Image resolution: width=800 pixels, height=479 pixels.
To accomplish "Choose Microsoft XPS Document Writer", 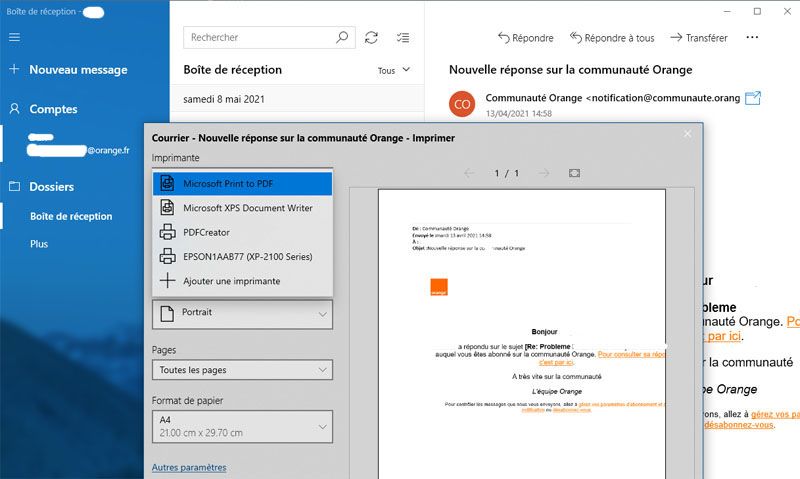I will tap(242, 208).
